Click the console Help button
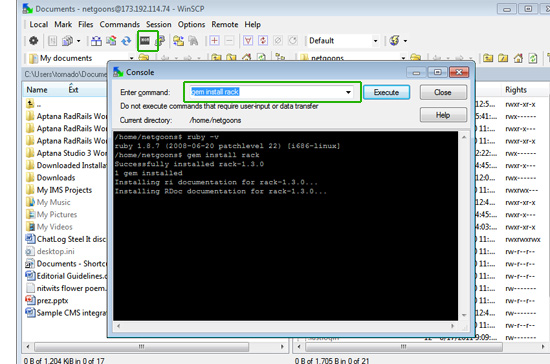The width and height of the screenshot is (550, 364). (443, 115)
